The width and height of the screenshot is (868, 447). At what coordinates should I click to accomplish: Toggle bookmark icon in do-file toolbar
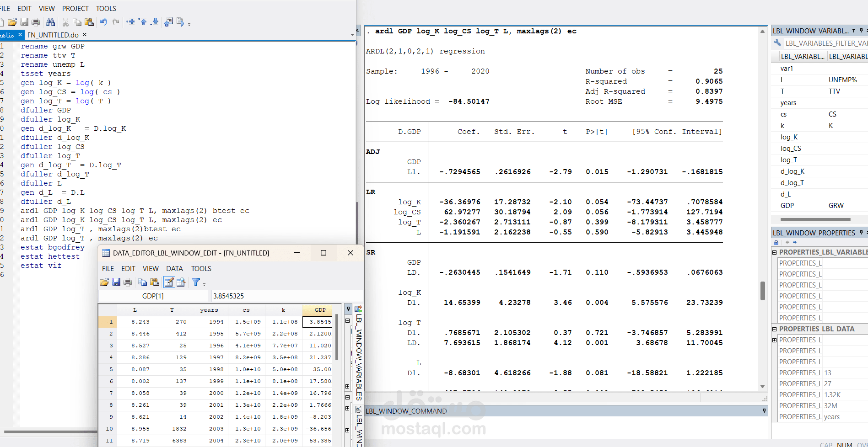(131, 21)
